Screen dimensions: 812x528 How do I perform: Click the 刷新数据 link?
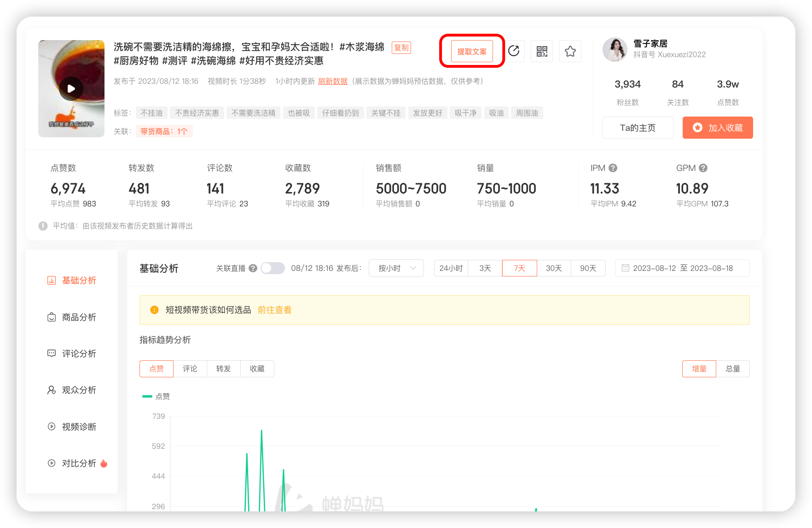pos(333,81)
